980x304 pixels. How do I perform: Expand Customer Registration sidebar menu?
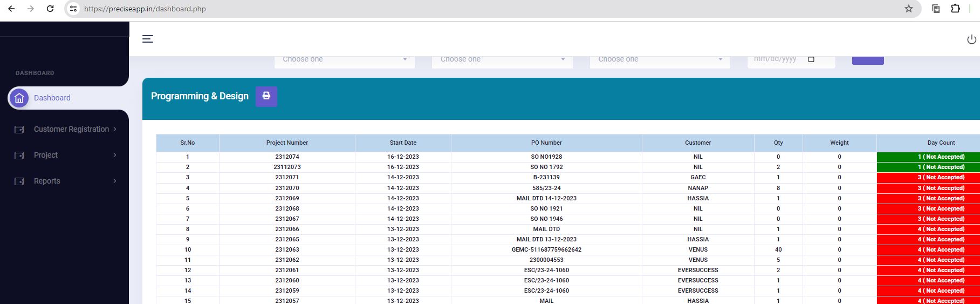(71, 129)
